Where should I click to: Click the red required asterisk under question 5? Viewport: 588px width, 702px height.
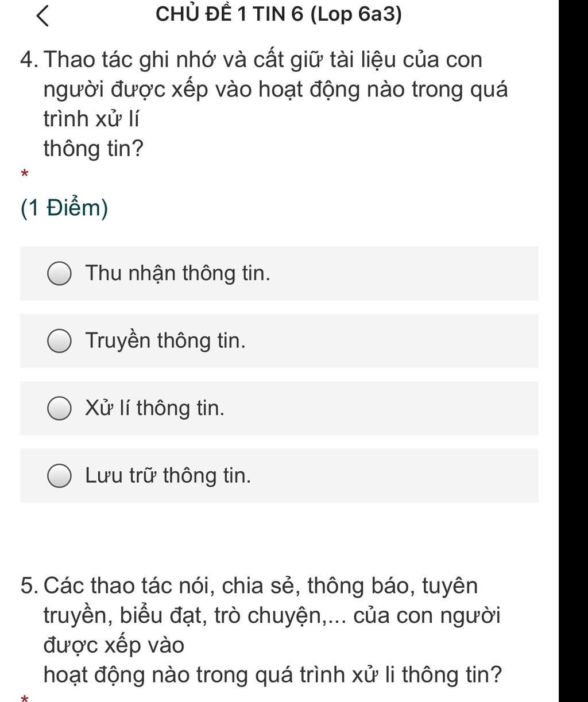[24, 699]
